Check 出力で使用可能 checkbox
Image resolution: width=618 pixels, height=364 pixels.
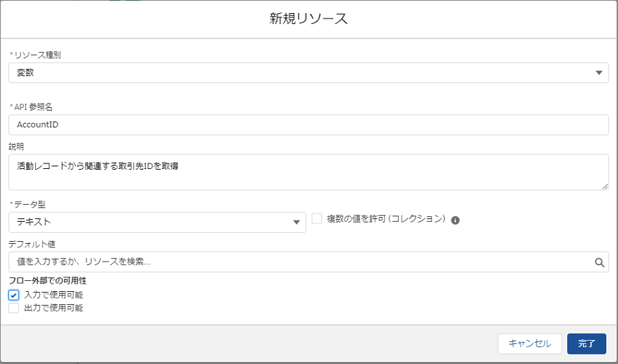pos(14,308)
